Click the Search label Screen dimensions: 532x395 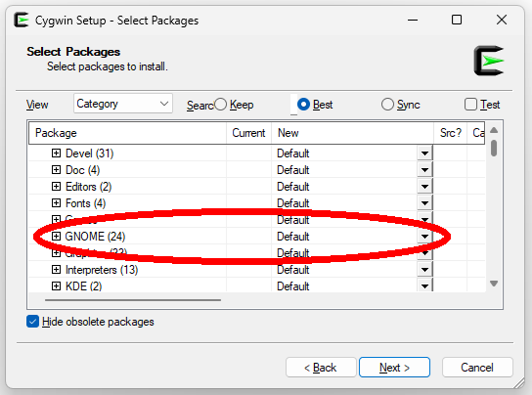pos(200,106)
